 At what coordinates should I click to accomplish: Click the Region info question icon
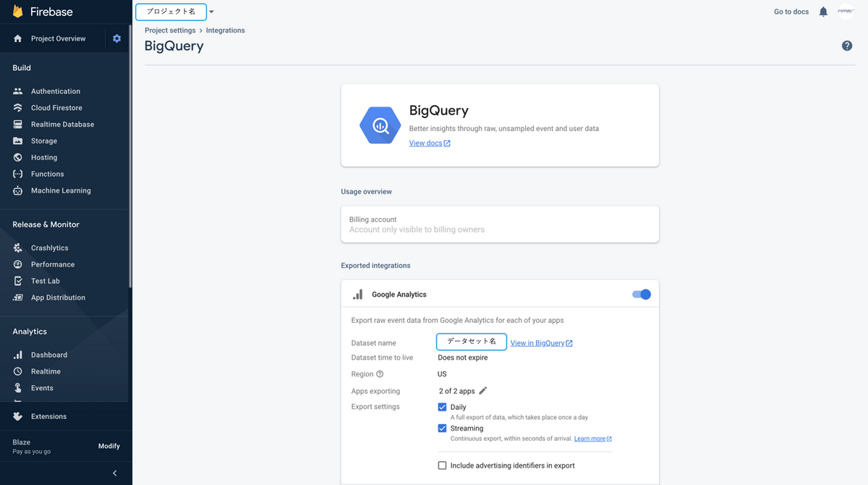(x=380, y=374)
